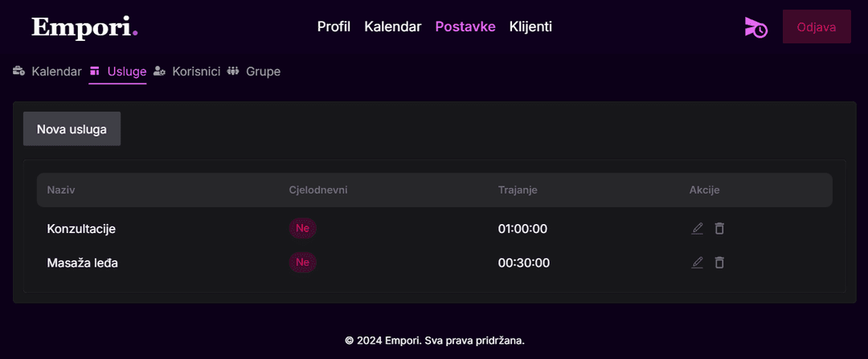The image size is (868, 359).
Task: Click the people-group icon beside Grupe
Action: [x=233, y=71]
